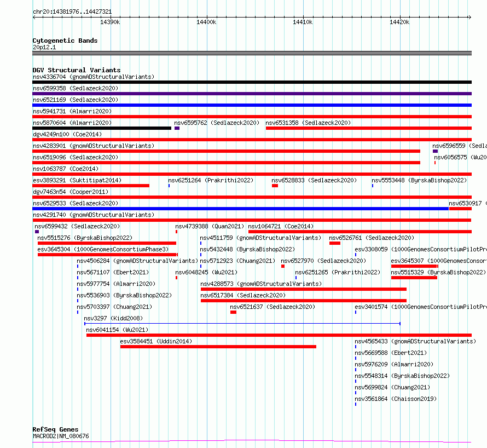
Task: Click nsv4283901 gnomADStructuralVariants label
Action: (x=94, y=146)
